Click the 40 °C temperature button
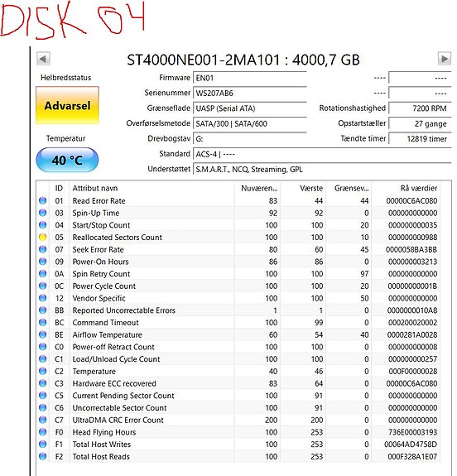Image resolution: width=457 pixels, height=476 pixels. point(67,160)
